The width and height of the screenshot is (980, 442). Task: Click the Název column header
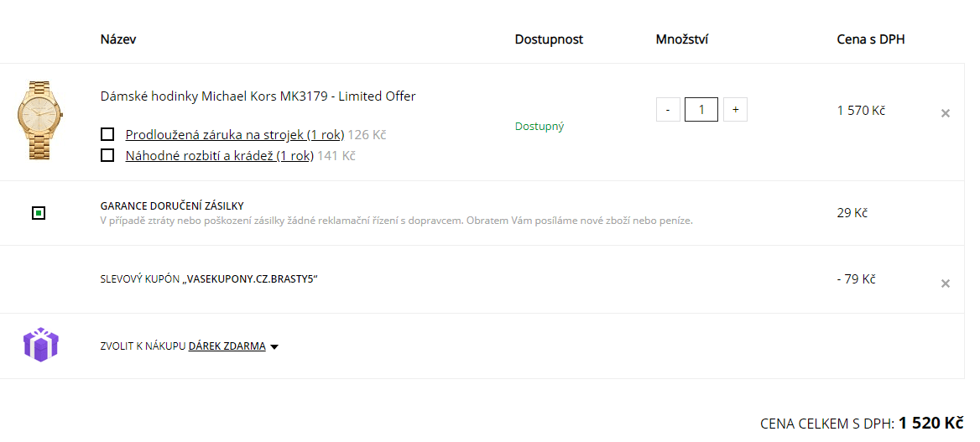click(118, 39)
